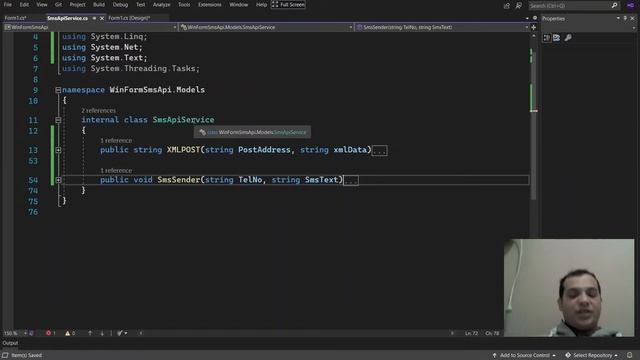Open the Help menu
640x360 pixels.
point(261,4)
